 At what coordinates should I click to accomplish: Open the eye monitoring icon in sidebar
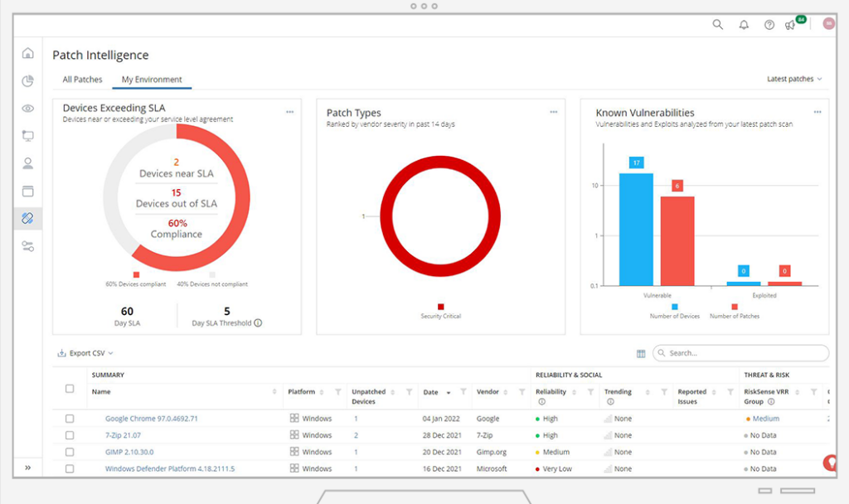(28, 108)
